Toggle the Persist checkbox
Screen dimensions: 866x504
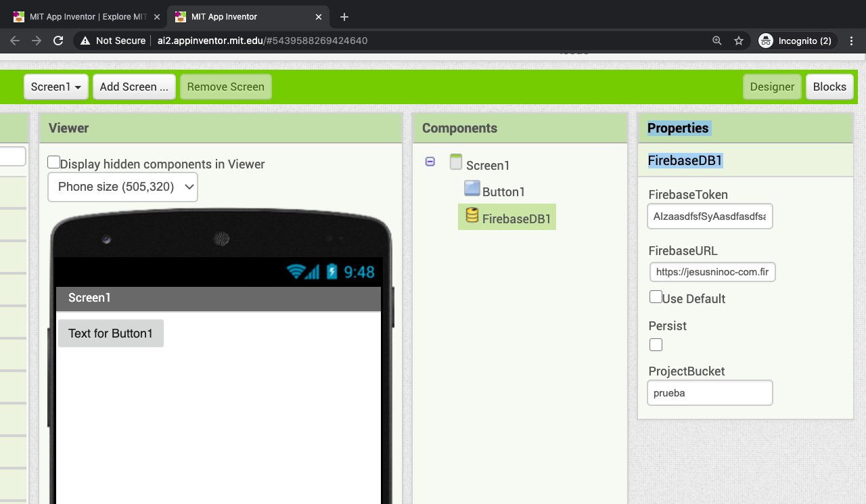(656, 344)
